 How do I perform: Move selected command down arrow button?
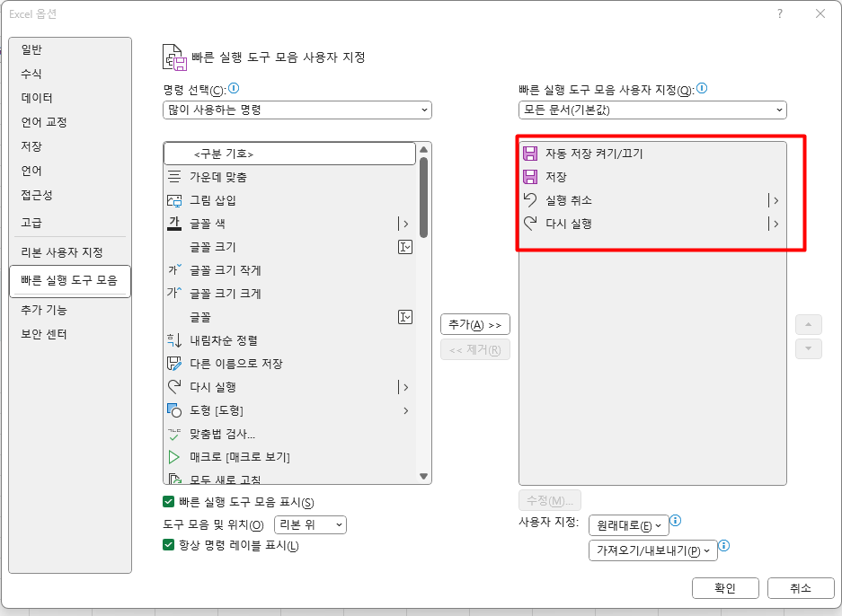pyautogui.click(x=808, y=348)
